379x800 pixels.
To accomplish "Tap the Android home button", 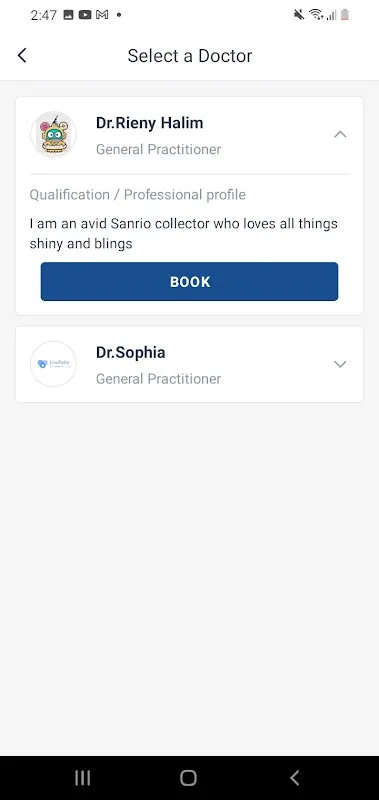I will [x=189, y=778].
